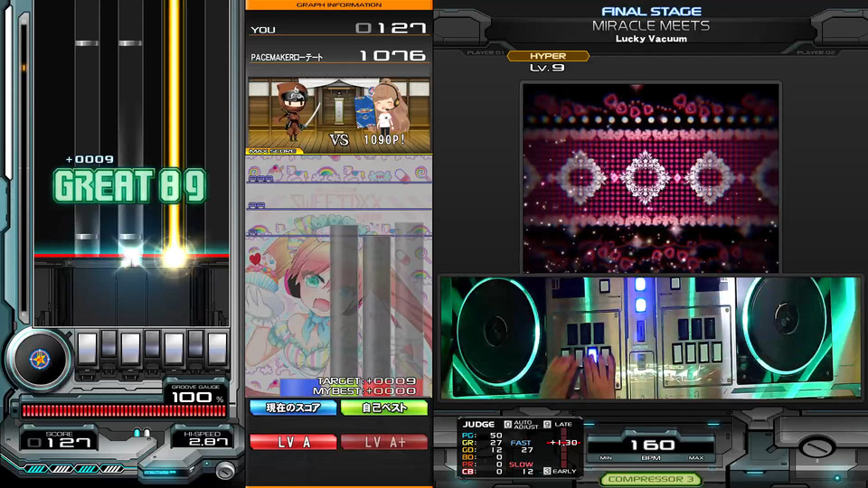This screenshot has width=868, height=488.
Task: Click the PACEMAKER score 1076
Action: point(392,55)
